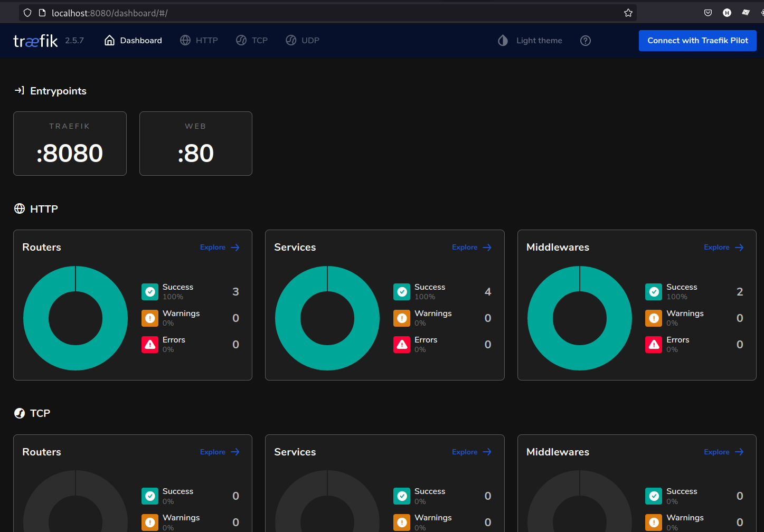Click the Warnings icon in HTTP Services card
Image resolution: width=764 pixels, height=532 pixels.
tap(402, 318)
